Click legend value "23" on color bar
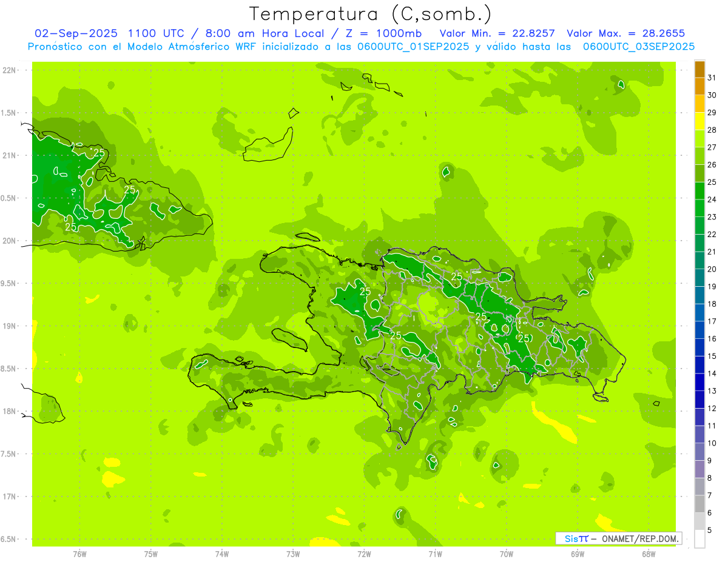This screenshot has width=728, height=562. (x=712, y=217)
